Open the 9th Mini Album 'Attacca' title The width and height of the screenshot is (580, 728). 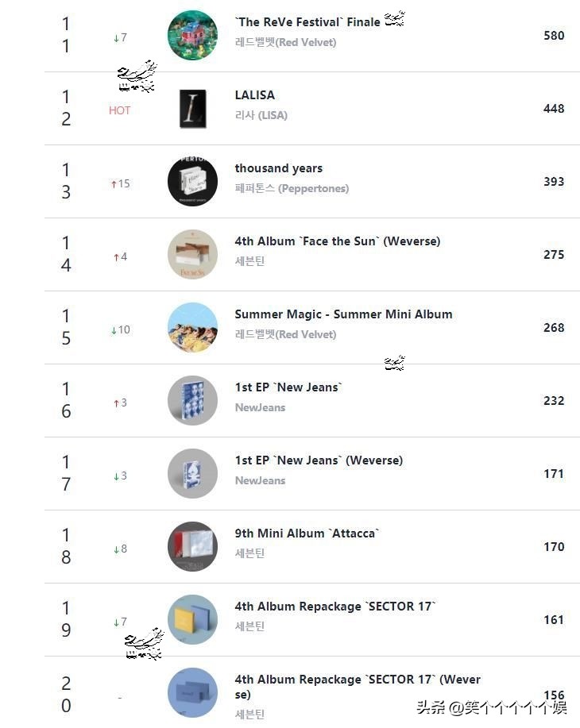(x=307, y=533)
